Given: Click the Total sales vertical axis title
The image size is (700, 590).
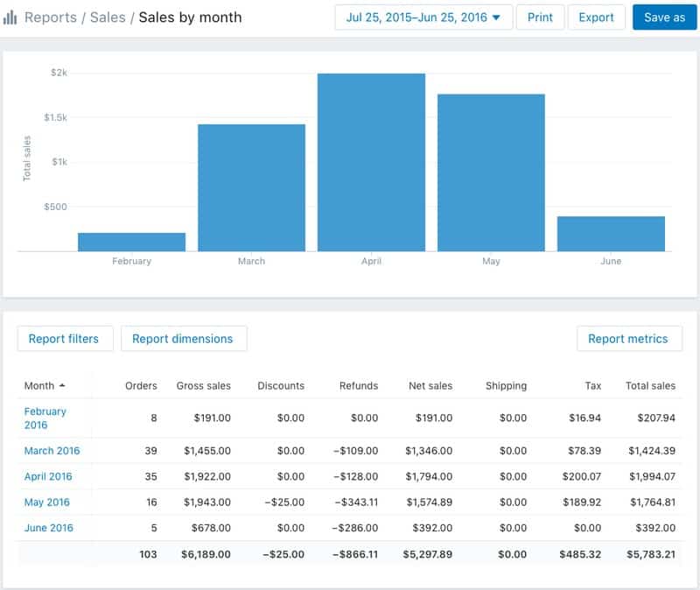Looking at the screenshot, I should click(x=27, y=158).
